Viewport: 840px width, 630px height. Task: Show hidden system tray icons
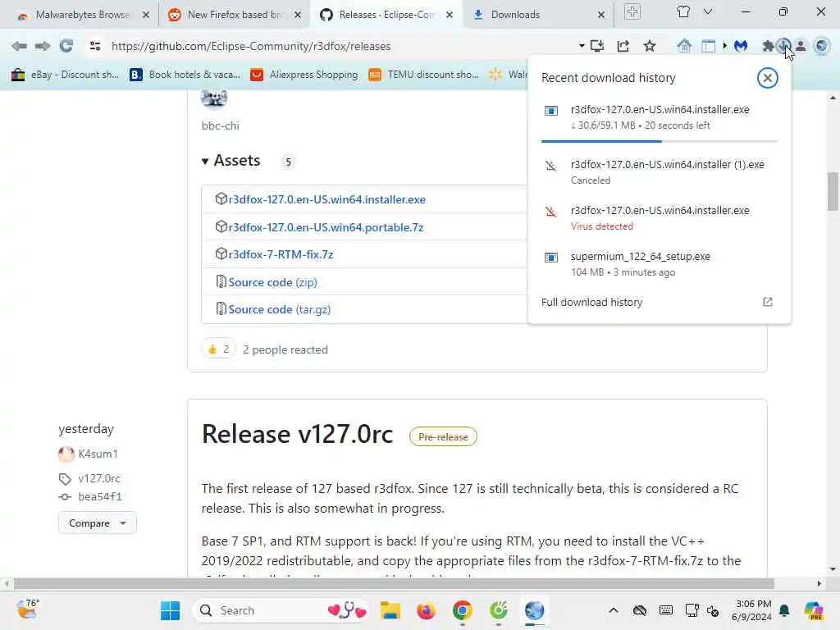click(x=614, y=610)
